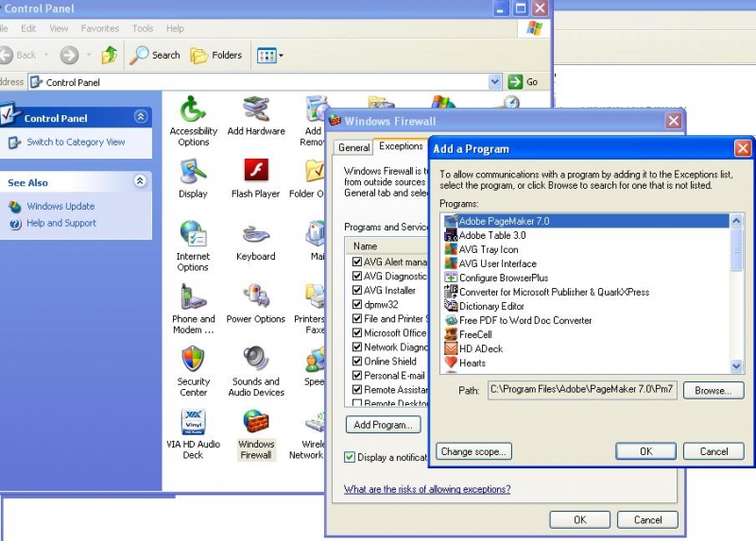The width and height of the screenshot is (756, 541).
Task: Open the Internet Options icon
Action: [193, 234]
